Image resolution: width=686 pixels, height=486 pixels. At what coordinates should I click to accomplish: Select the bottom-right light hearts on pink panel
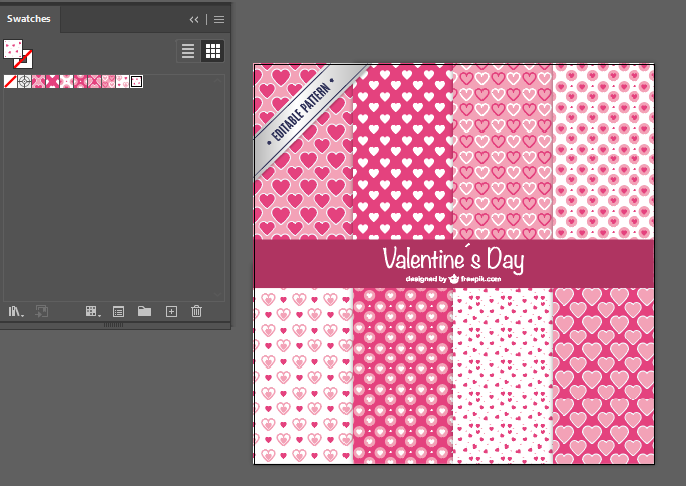pyautogui.click(x=603, y=375)
